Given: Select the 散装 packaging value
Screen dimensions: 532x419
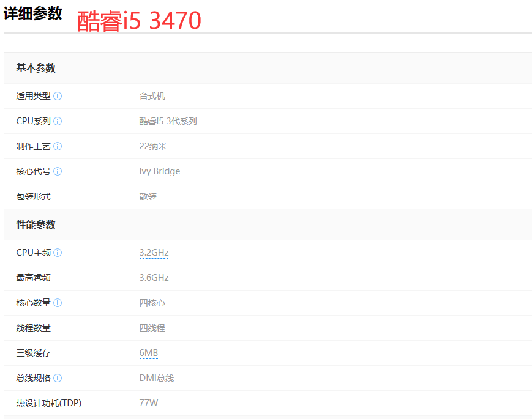Looking at the screenshot, I should 148,196.
